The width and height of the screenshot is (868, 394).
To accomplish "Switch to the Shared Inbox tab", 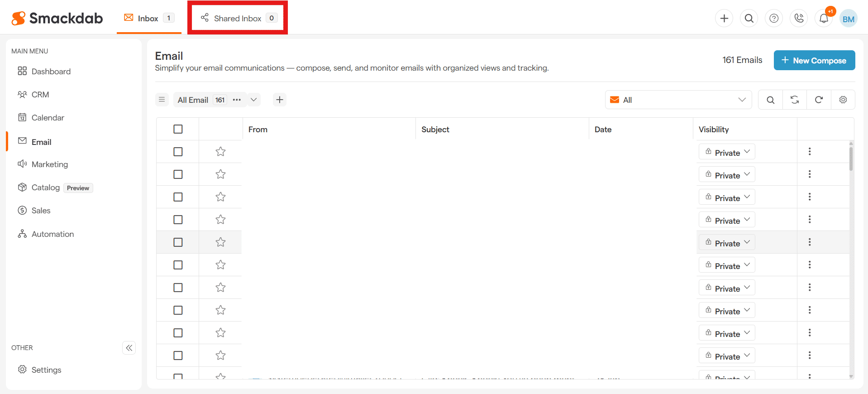I will (x=238, y=18).
